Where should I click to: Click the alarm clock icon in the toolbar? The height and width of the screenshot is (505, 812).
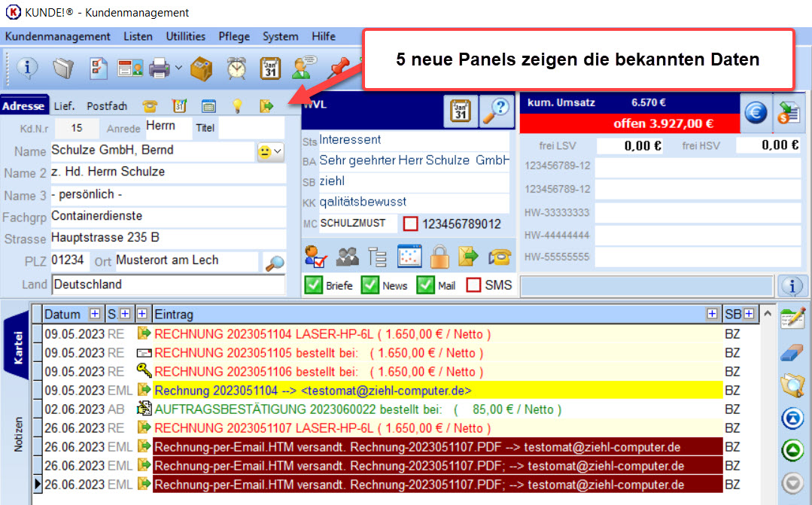237,68
